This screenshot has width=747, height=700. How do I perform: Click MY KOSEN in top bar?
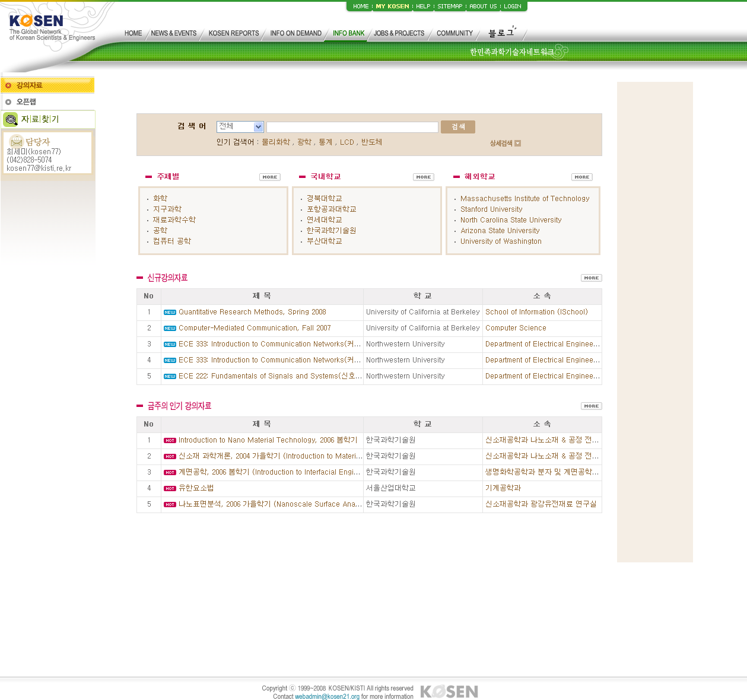tap(393, 7)
